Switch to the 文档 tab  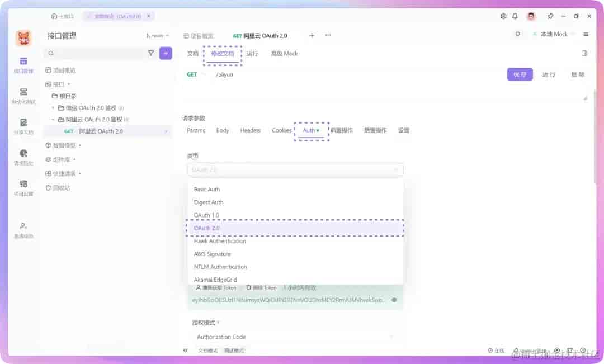pyautogui.click(x=192, y=54)
